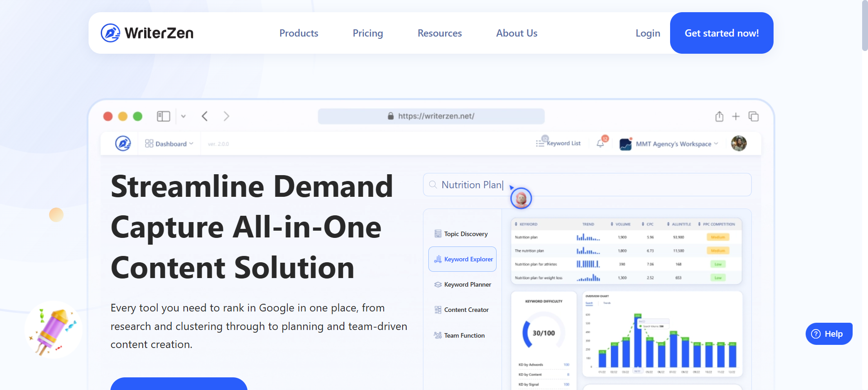The height and width of the screenshot is (390, 868).
Task: Expand the MMT Agency's Workspace dropdown
Action: [669, 144]
